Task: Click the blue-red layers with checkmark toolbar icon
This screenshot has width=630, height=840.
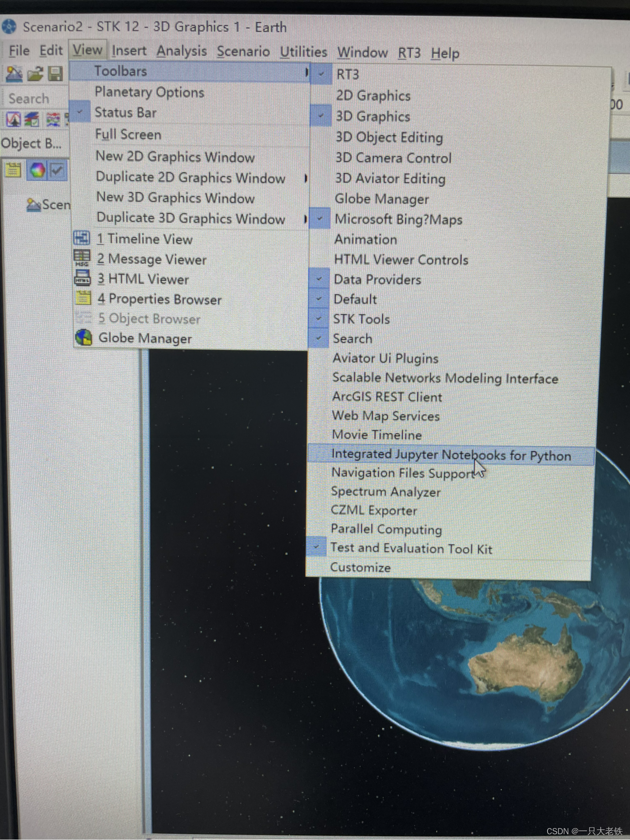Action: [32, 119]
